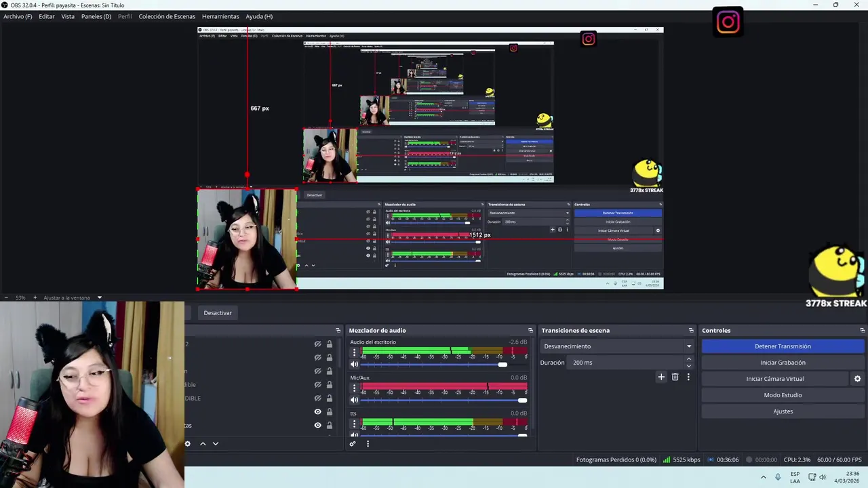868x488 pixels.
Task: Switch to Modo Estudio
Action: click(783, 395)
